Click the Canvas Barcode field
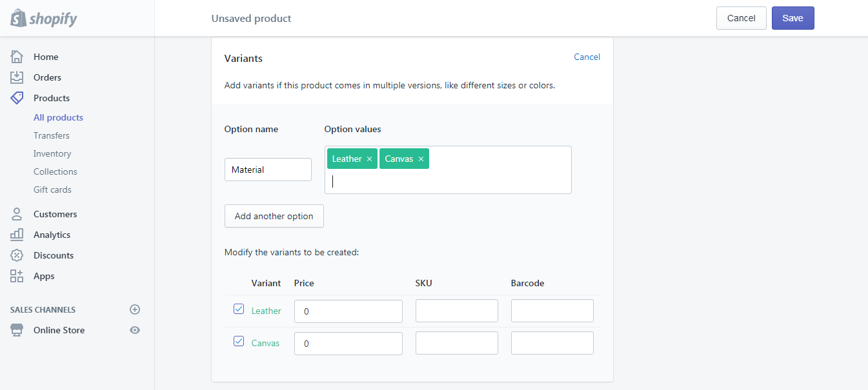The image size is (868, 390). [x=552, y=343]
